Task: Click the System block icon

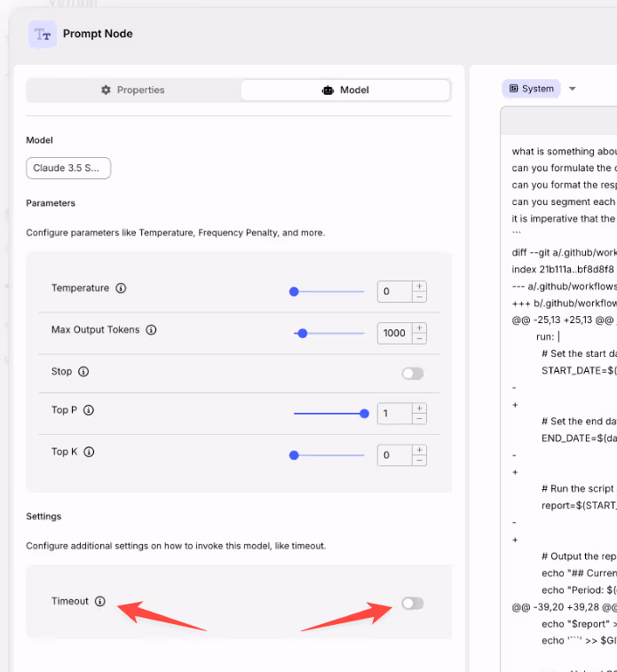Action: point(514,89)
